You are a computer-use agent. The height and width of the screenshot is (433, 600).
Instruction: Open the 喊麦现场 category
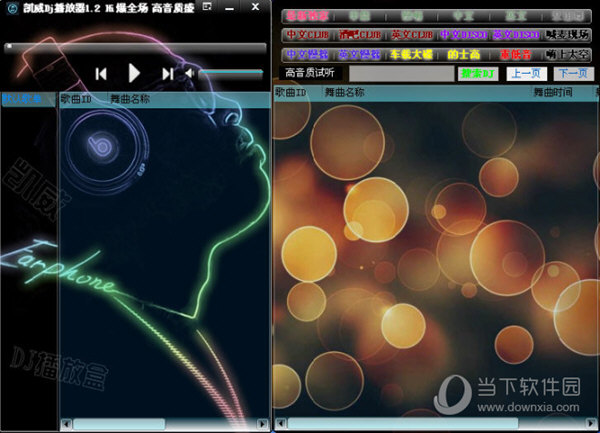[x=567, y=35]
